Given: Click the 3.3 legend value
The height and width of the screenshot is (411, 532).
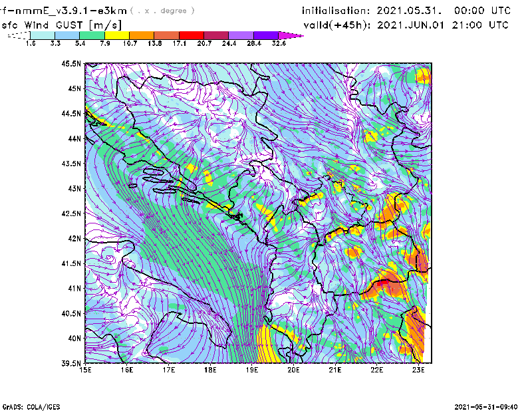Looking at the screenshot, I should [55, 43].
